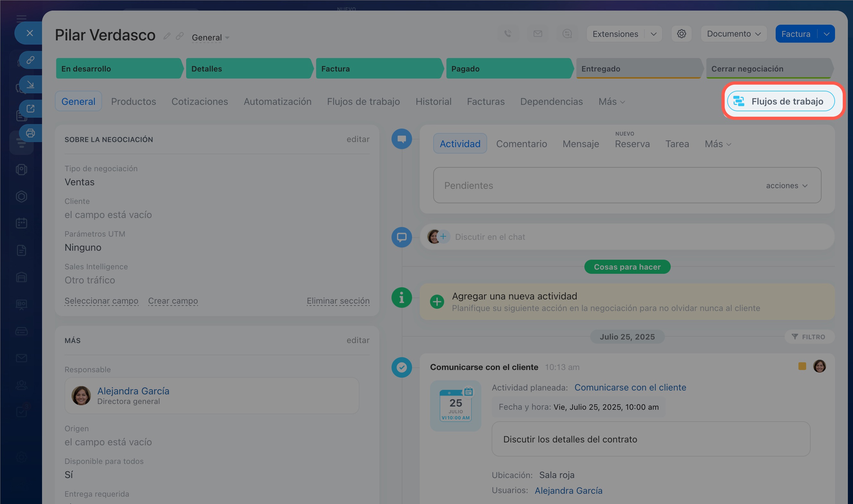Click the pencil icon beside Pilar Verdasco
853x504 pixels.
click(167, 36)
